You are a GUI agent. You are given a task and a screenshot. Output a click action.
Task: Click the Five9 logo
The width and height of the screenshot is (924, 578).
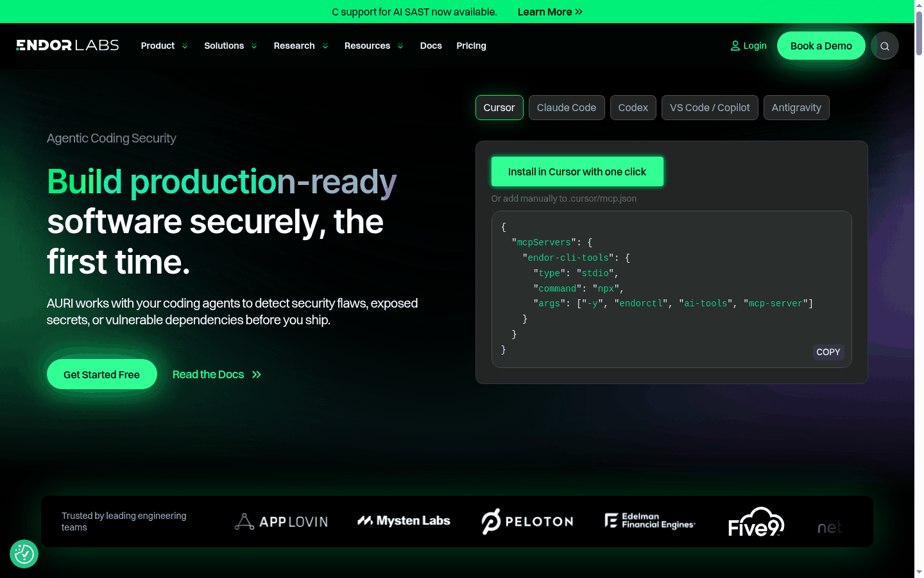(x=756, y=521)
